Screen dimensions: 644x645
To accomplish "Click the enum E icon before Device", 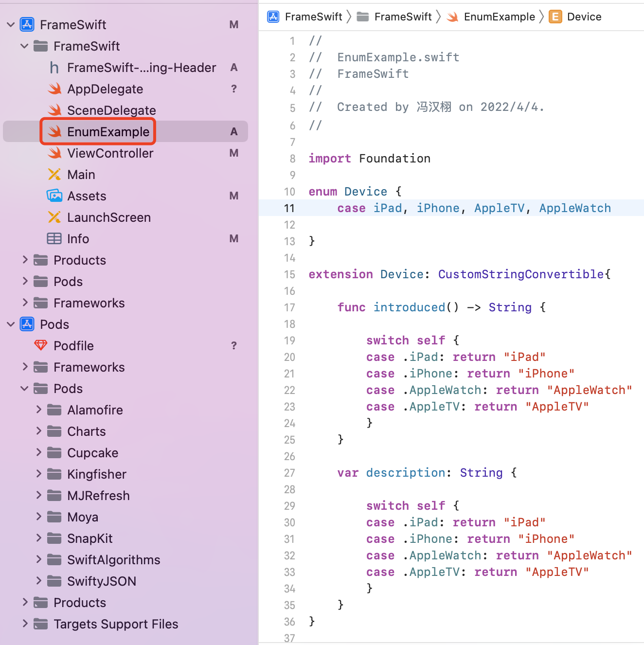I will (x=555, y=17).
